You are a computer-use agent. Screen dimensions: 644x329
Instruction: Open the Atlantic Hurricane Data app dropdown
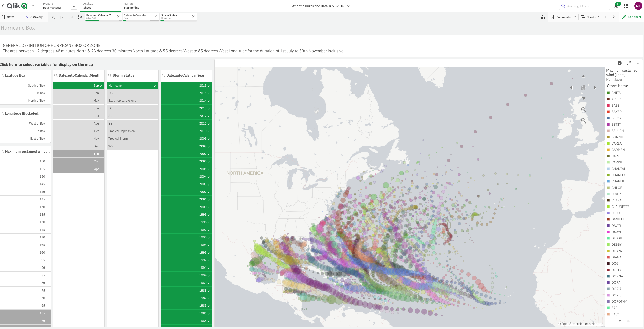(x=348, y=6)
